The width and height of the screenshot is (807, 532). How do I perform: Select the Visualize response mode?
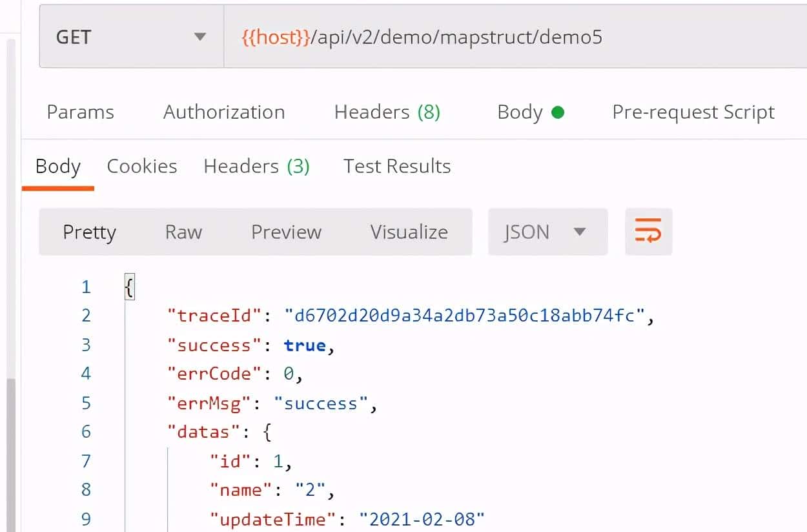409,232
